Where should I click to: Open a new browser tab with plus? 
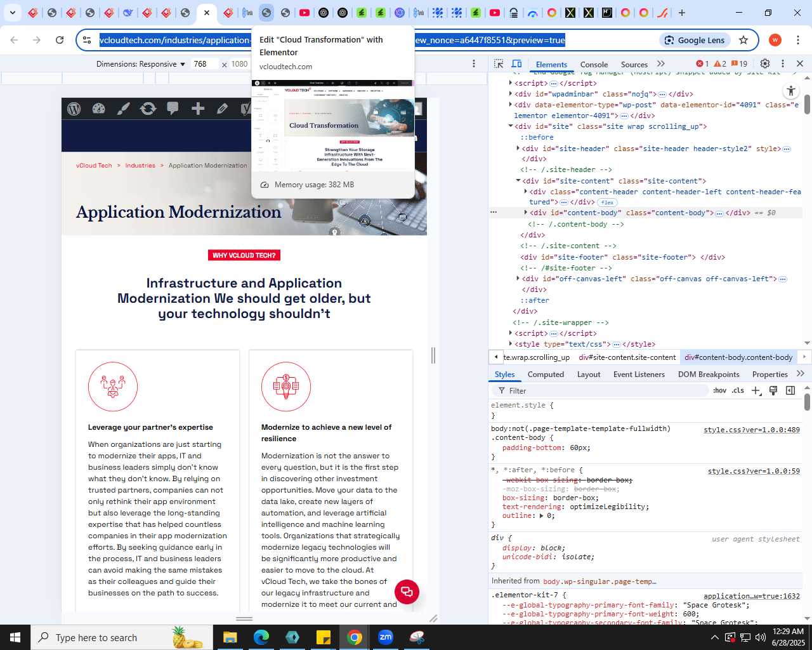click(x=682, y=13)
